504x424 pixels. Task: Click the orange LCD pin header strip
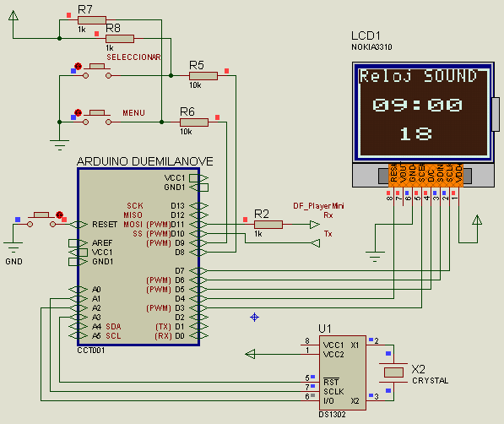pos(425,175)
